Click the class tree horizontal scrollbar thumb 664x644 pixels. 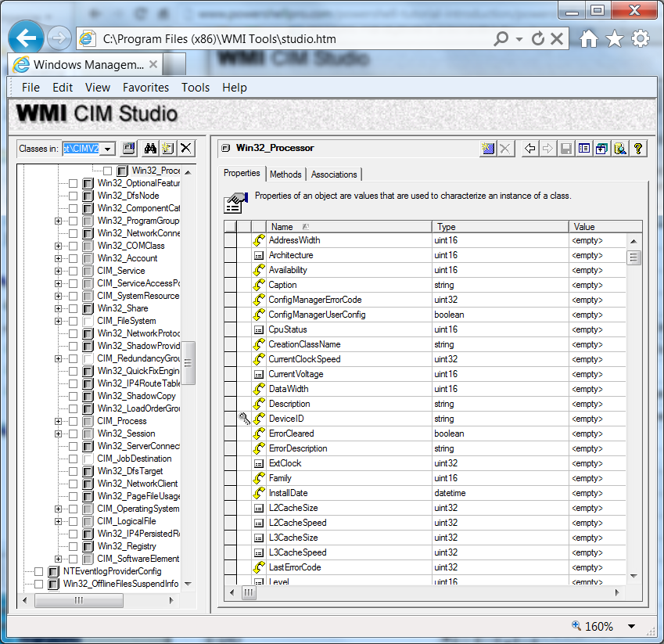tap(79, 600)
